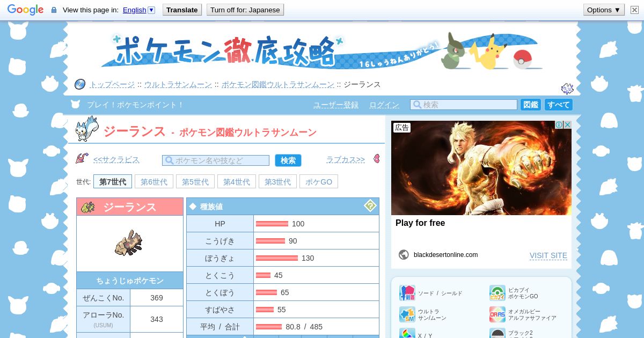Go to previous Pokémon <<サクラビス
This screenshot has height=338, width=644.
tap(116, 159)
